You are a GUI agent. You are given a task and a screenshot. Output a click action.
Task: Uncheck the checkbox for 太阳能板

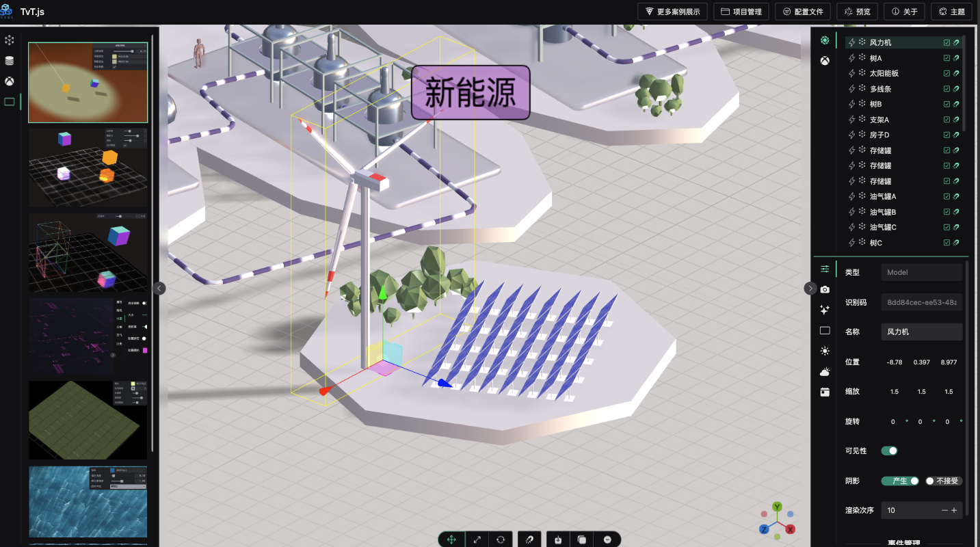coord(946,73)
